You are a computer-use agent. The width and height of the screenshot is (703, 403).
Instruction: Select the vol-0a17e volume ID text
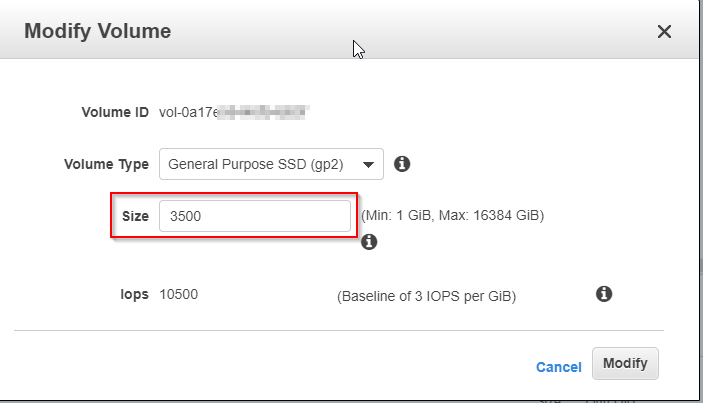point(188,112)
